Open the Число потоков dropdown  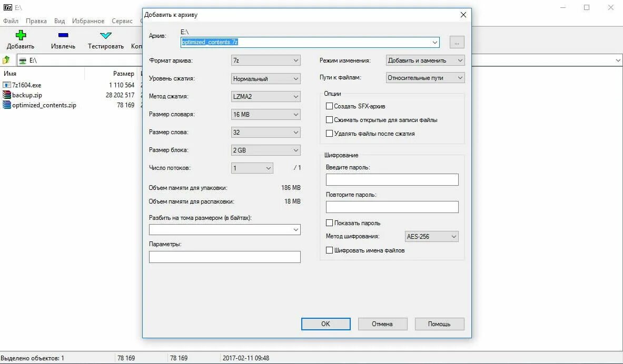tap(252, 168)
